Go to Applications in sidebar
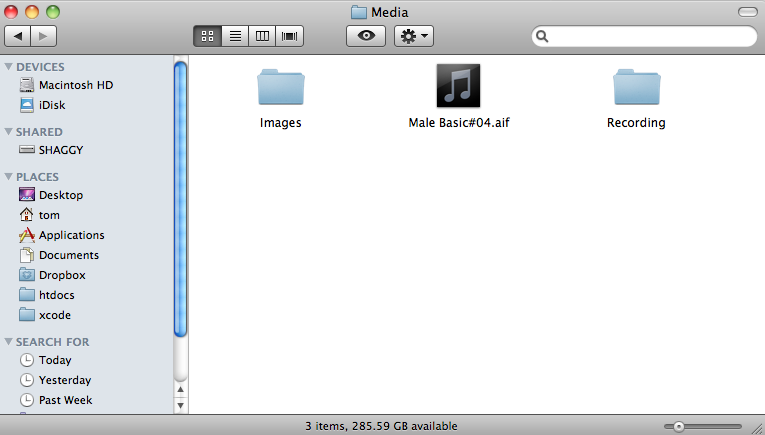This screenshot has width=765, height=435. click(x=71, y=235)
